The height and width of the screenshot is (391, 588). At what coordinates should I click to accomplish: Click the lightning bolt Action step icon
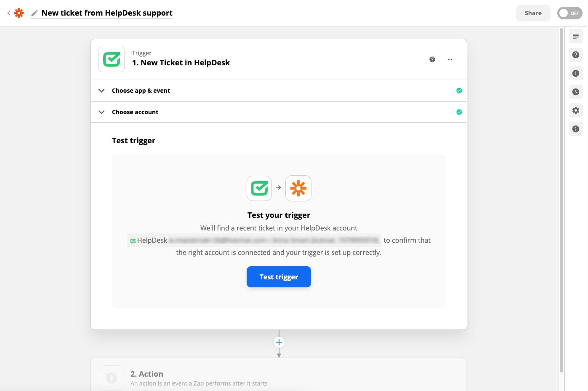click(x=112, y=378)
